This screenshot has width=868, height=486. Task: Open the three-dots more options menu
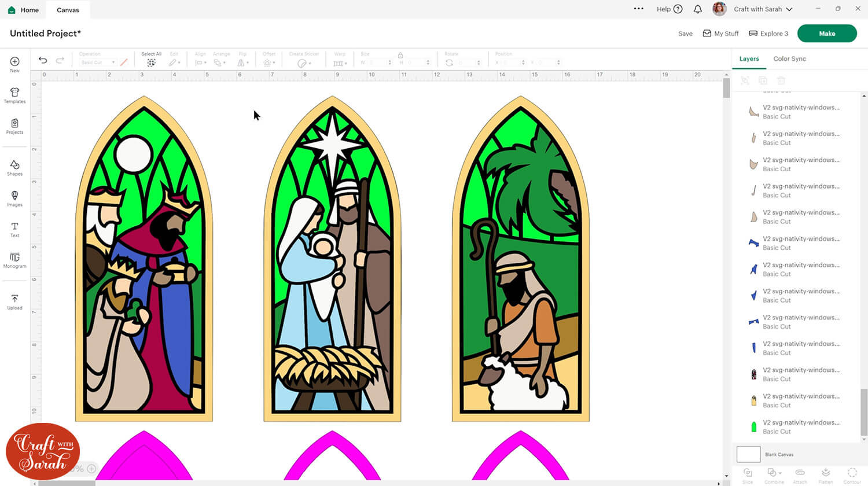pyautogui.click(x=638, y=9)
